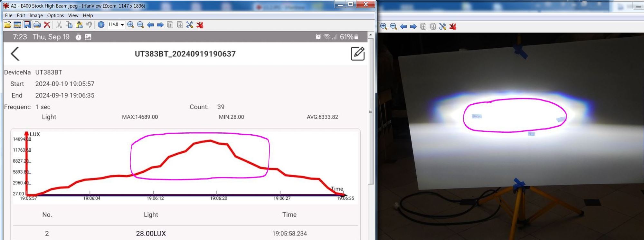Open image Information blue 'i' icon

point(101,25)
